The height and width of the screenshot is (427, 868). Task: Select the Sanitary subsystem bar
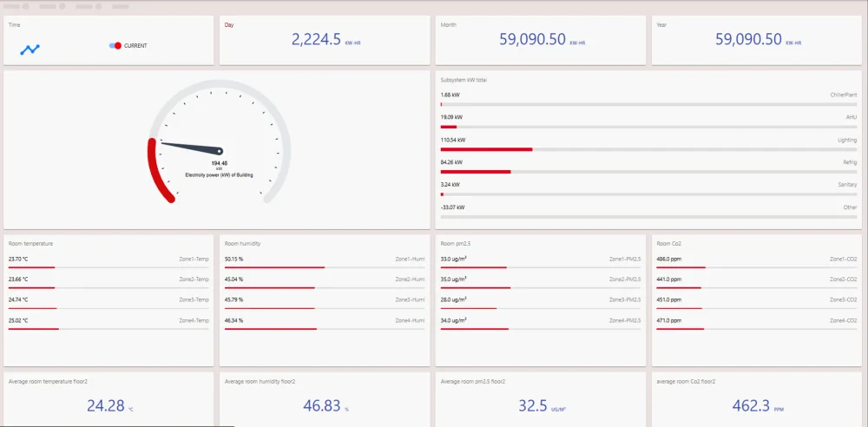[x=648, y=194]
